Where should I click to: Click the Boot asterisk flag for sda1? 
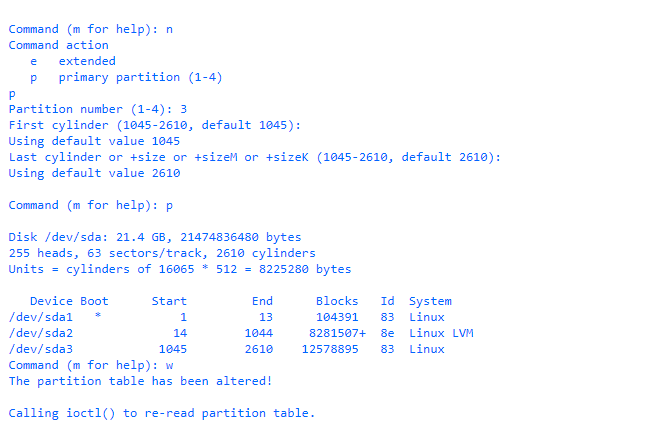pyautogui.click(x=97, y=317)
